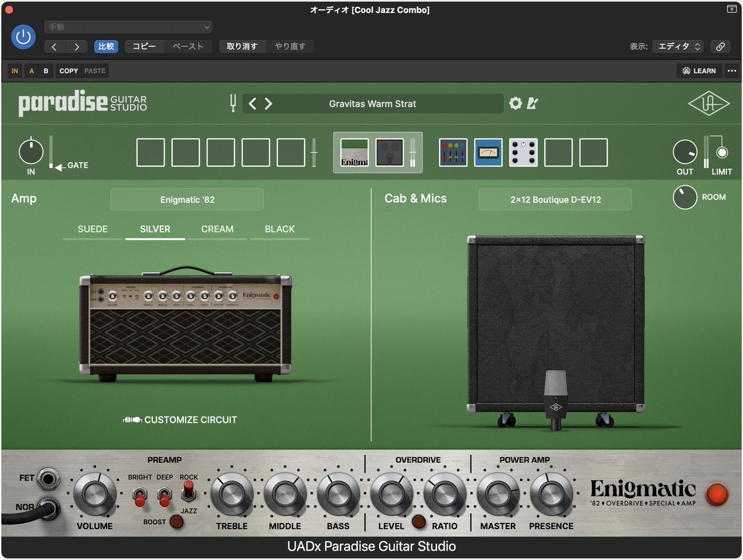
Task: Switch to the SILVER amp tab
Action: pos(155,229)
